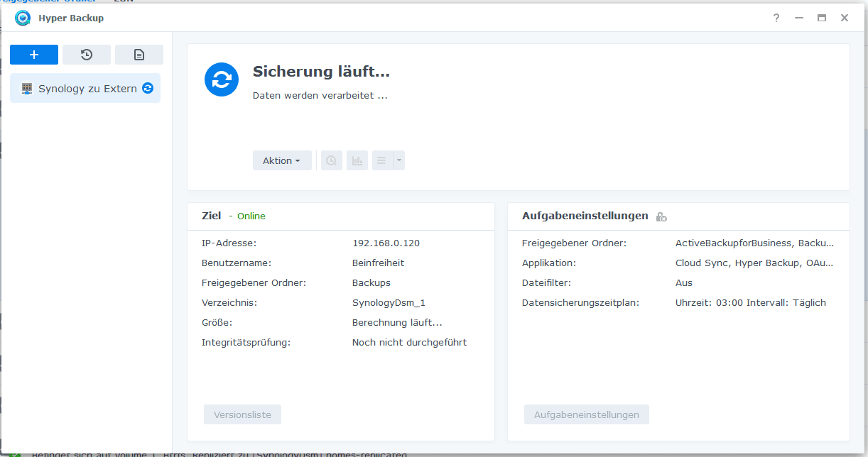Viewport: 868px width, 457px height.
Task: Open the Aktion dropdown menu
Action: coord(282,160)
